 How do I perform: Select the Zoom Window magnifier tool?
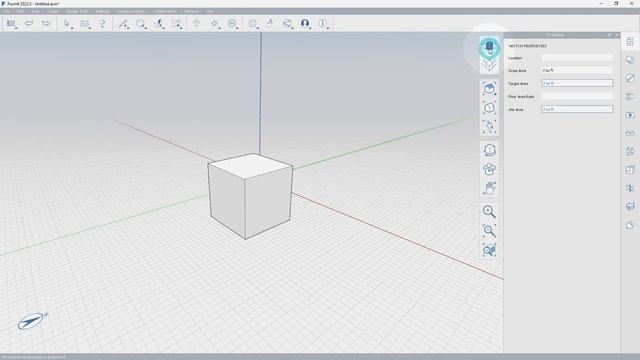coord(489,231)
